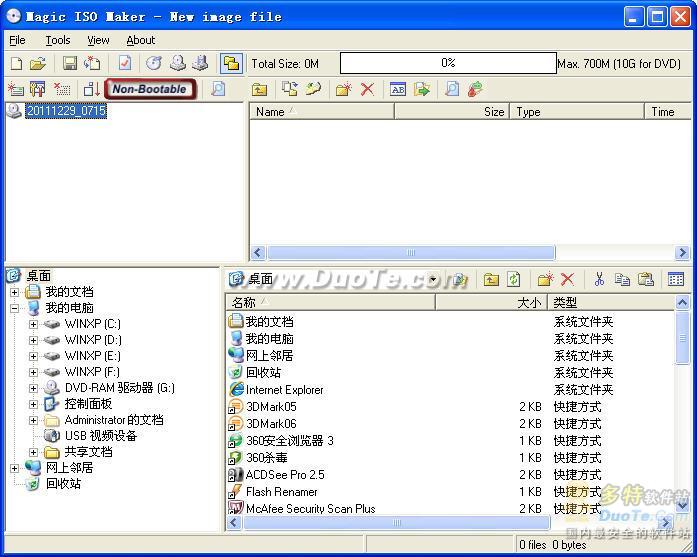
Task: Sort image files by Size column
Action: [452, 112]
